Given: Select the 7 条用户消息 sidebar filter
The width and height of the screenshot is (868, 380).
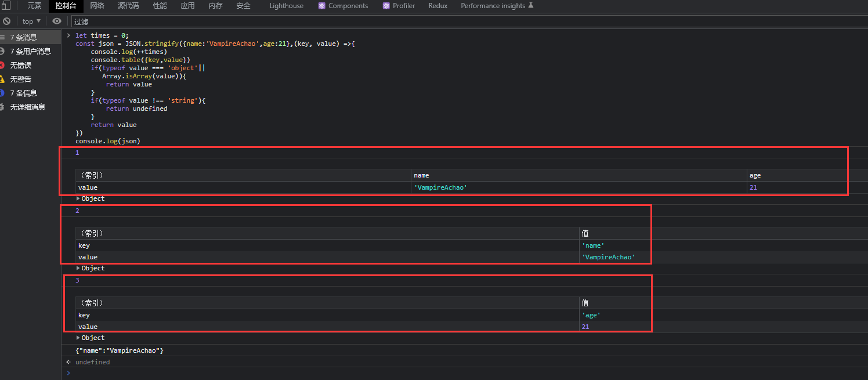Looking at the screenshot, I should coord(30,52).
